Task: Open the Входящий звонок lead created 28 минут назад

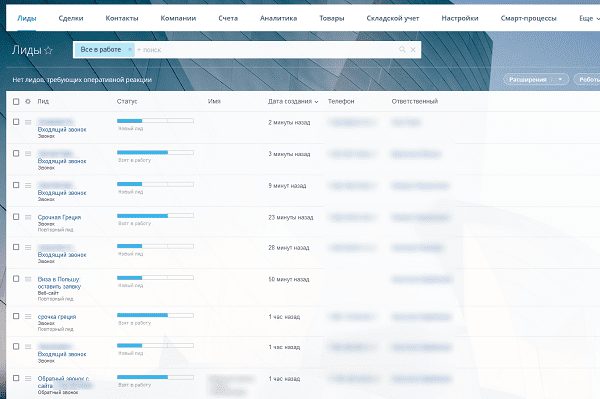Action: point(62,255)
